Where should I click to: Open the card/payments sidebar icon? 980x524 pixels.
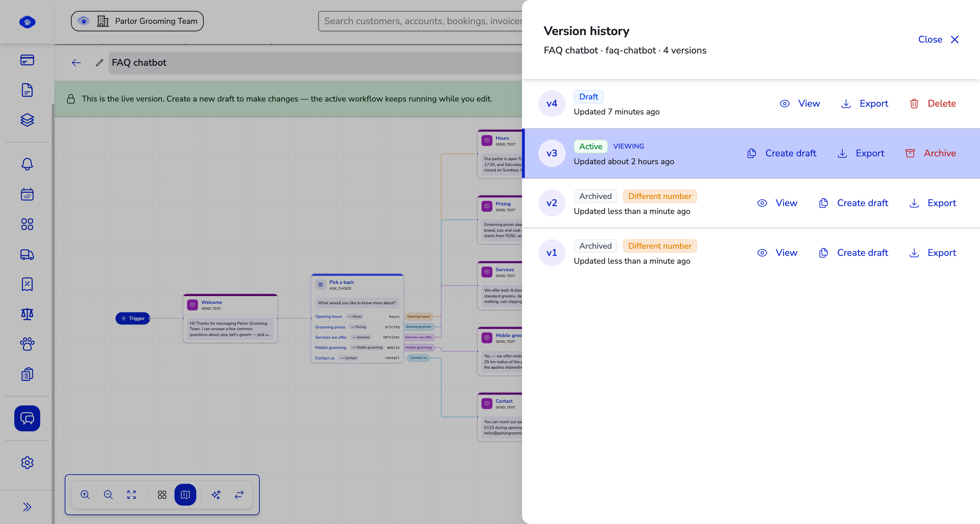click(27, 60)
